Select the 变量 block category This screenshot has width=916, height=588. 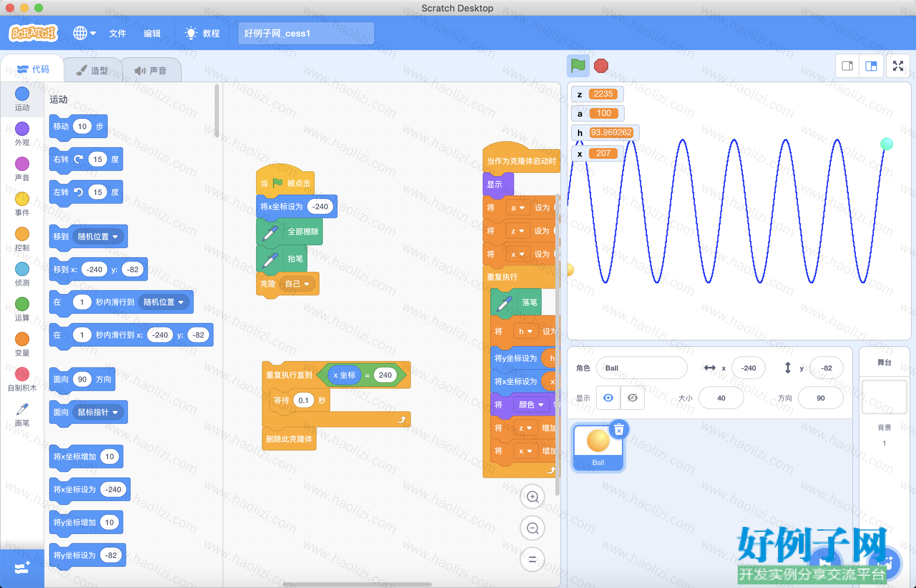click(22, 345)
